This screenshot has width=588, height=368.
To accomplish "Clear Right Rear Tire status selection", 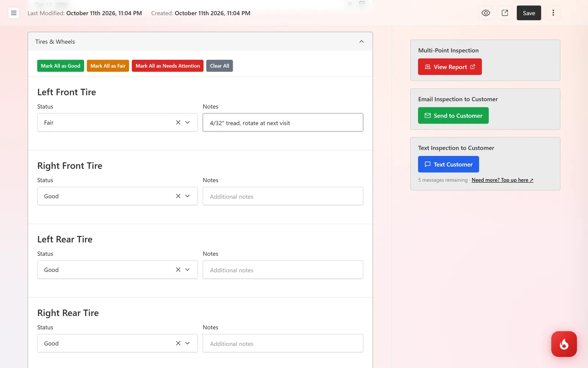I will 178,343.
